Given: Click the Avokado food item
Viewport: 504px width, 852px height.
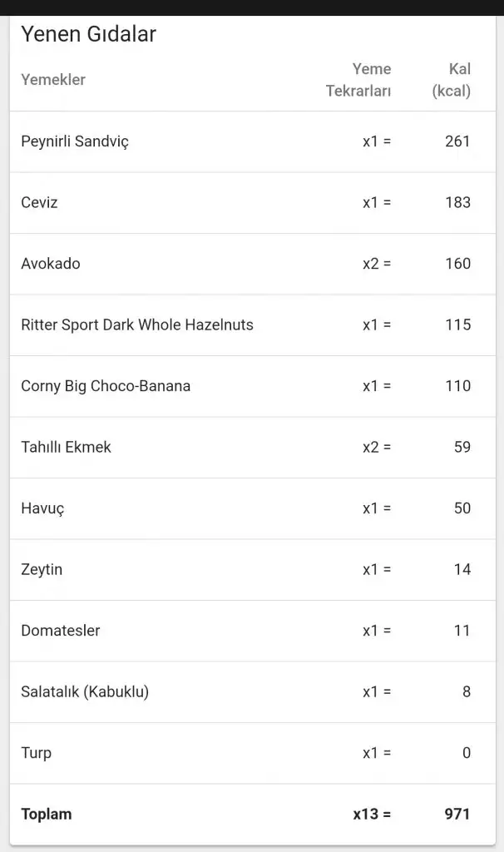Looking at the screenshot, I should coord(51,264).
